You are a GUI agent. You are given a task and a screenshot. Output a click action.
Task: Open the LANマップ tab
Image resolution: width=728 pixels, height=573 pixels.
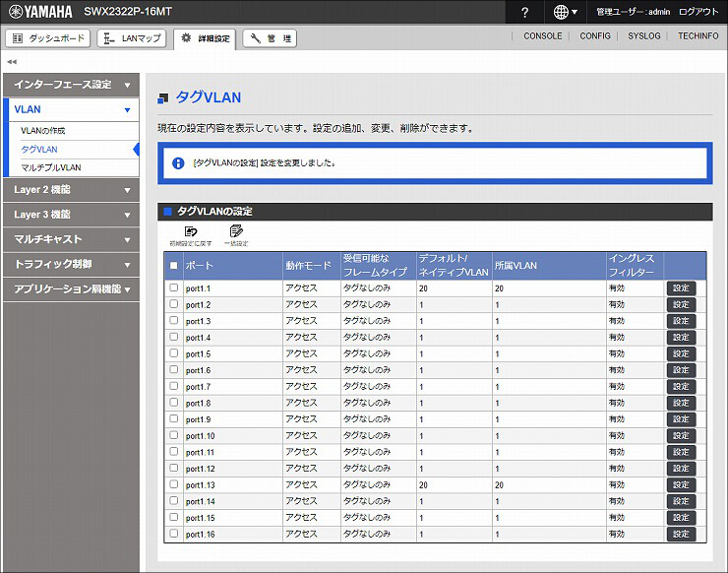click(133, 38)
